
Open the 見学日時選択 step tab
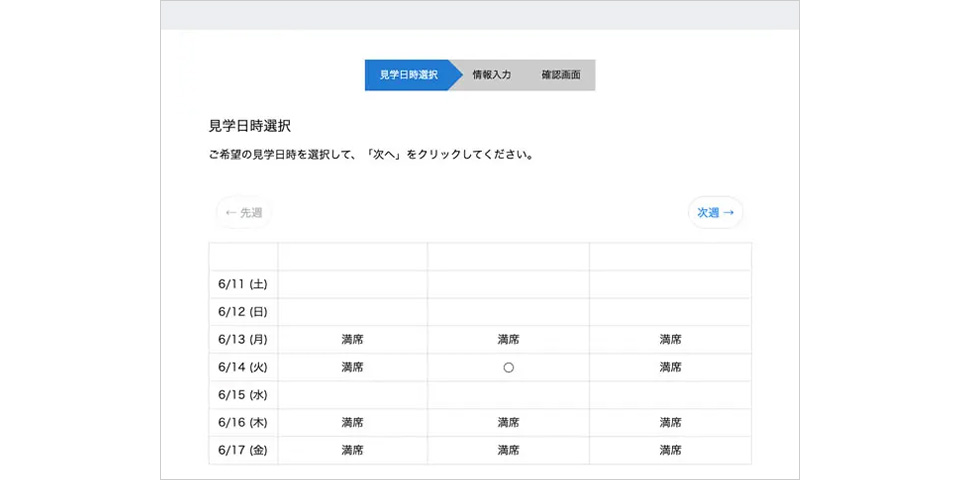[408, 75]
